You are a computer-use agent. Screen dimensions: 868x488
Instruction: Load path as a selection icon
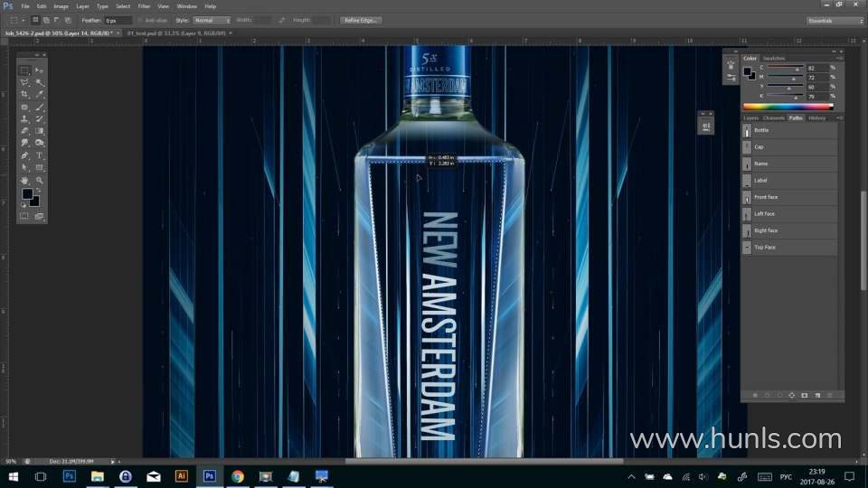(x=779, y=395)
